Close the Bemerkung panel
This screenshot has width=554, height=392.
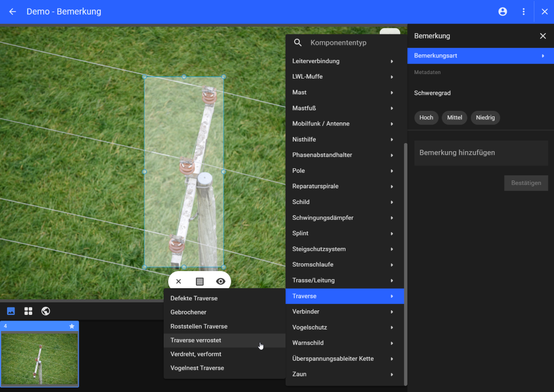pos(542,36)
